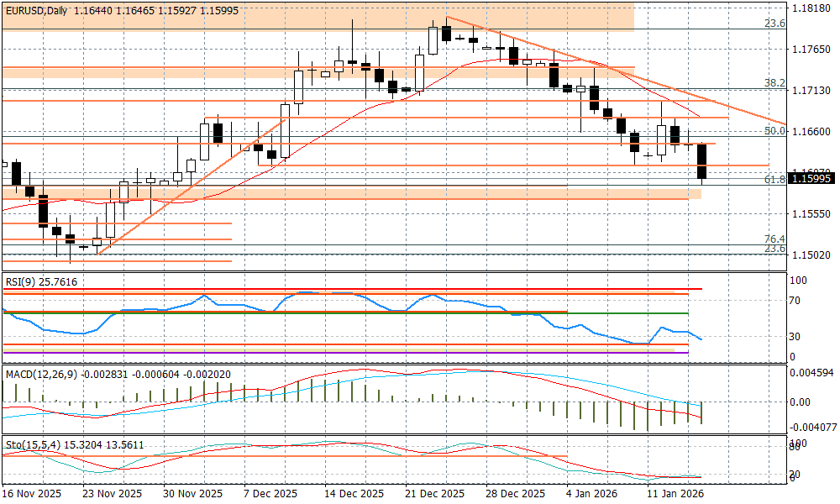The image size is (840, 504).
Task: Select the top orange resistance zone rectangle
Action: (318, 18)
